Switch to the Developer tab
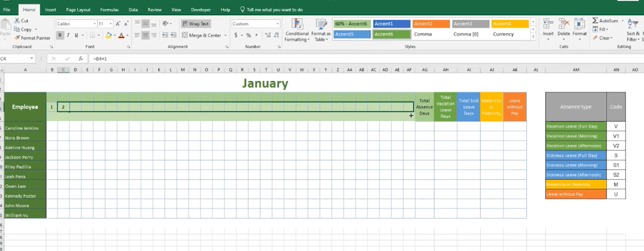 coord(201,9)
